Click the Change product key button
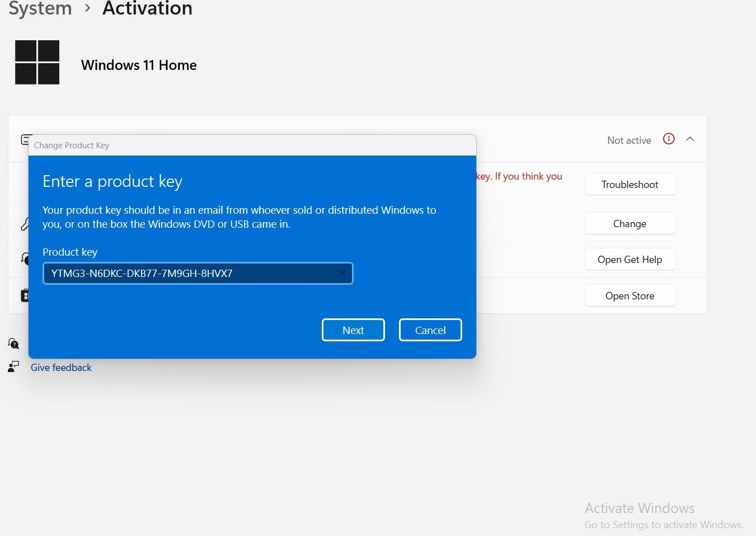 click(630, 223)
